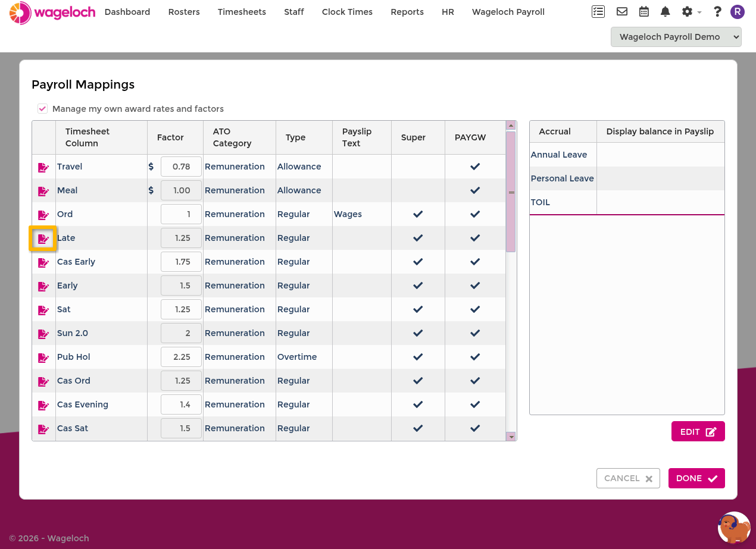
Task: Open the edit icon for the Late row
Action: tap(43, 239)
